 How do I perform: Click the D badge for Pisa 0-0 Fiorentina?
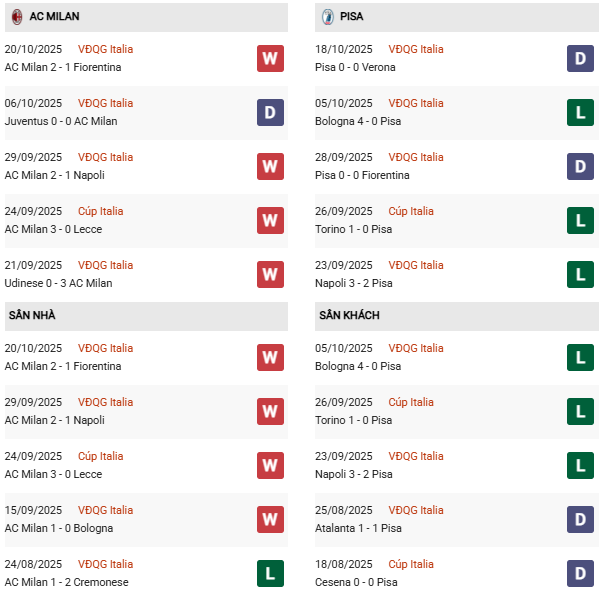pyautogui.click(x=581, y=166)
